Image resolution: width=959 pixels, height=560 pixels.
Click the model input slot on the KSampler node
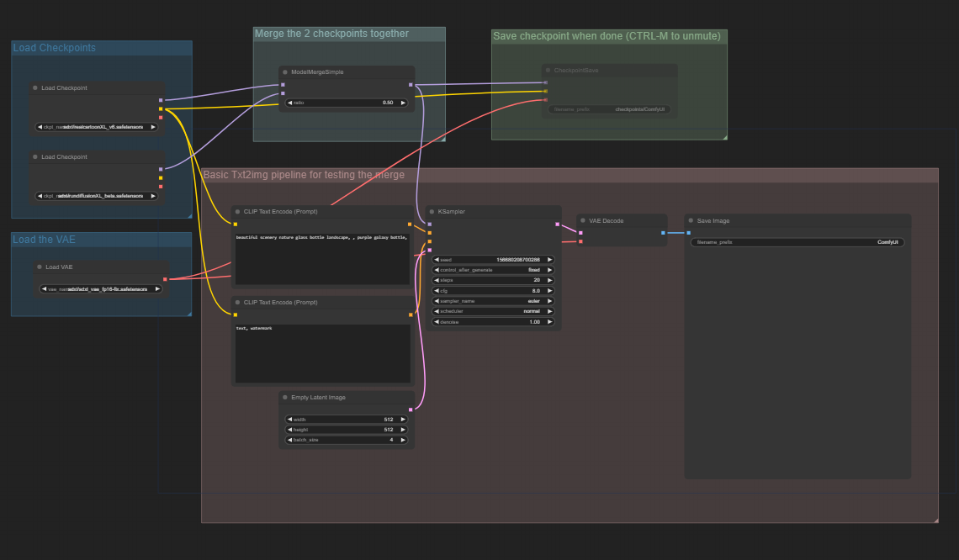tap(429, 224)
